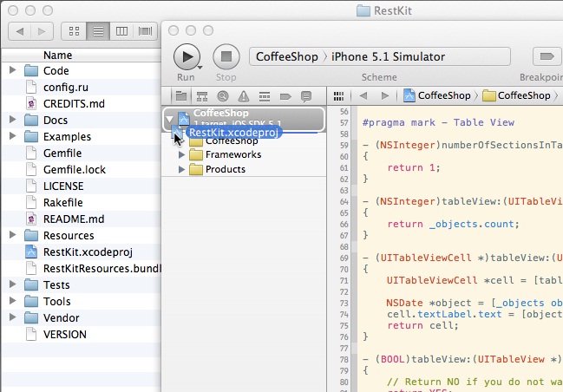Screen dimensions: 563x392
Task: Expand the Examples folder in Finder
Action: tap(12, 137)
